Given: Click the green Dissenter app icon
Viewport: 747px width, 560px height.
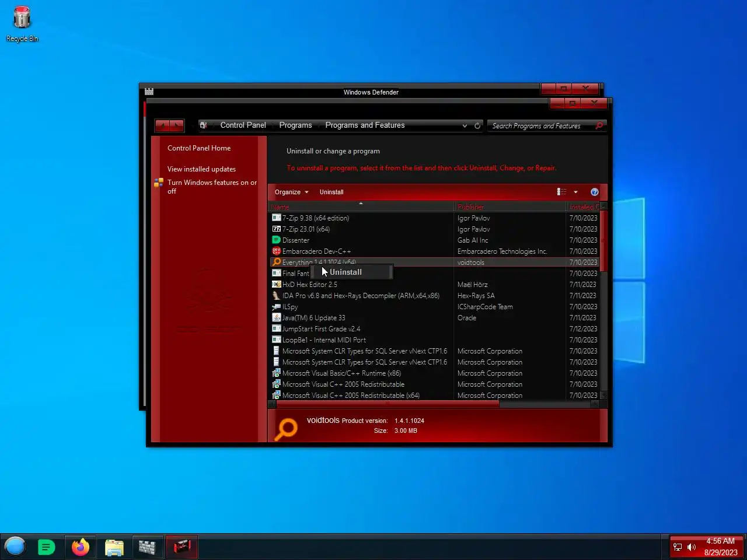Looking at the screenshot, I should (277, 240).
